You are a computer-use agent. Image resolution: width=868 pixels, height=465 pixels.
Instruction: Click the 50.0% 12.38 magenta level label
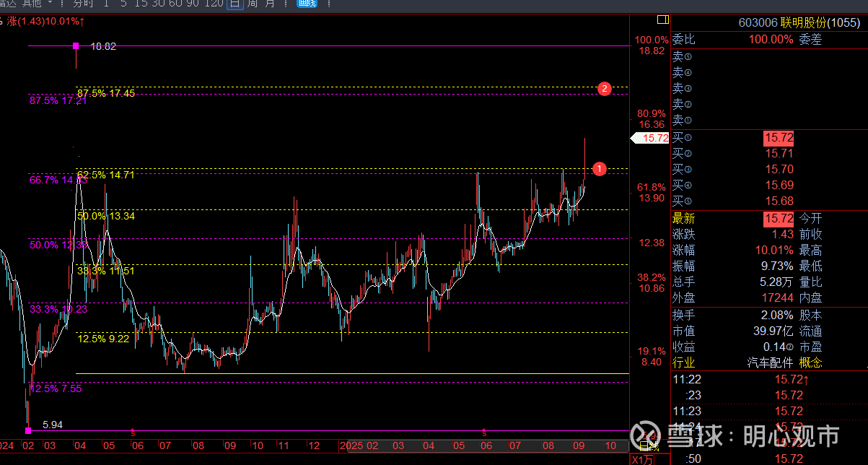(x=58, y=245)
